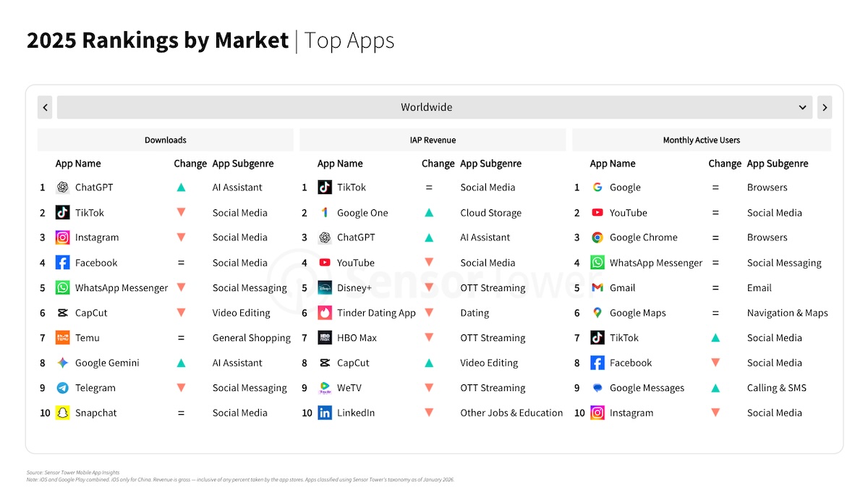868x501 pixels.
Task: Open the Worldwide market dropdown
Action: 426,107
